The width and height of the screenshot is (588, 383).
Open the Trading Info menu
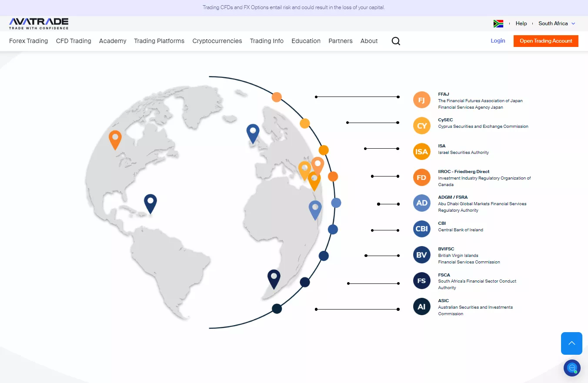tap(267, 41)
